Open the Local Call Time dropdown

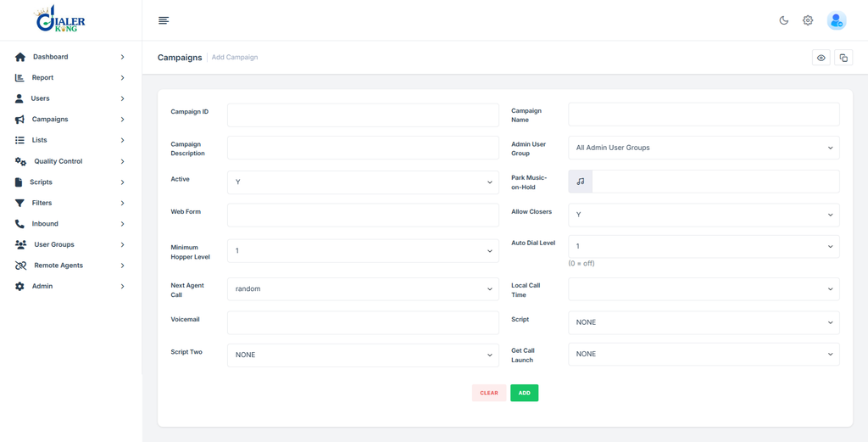(704, 289)
